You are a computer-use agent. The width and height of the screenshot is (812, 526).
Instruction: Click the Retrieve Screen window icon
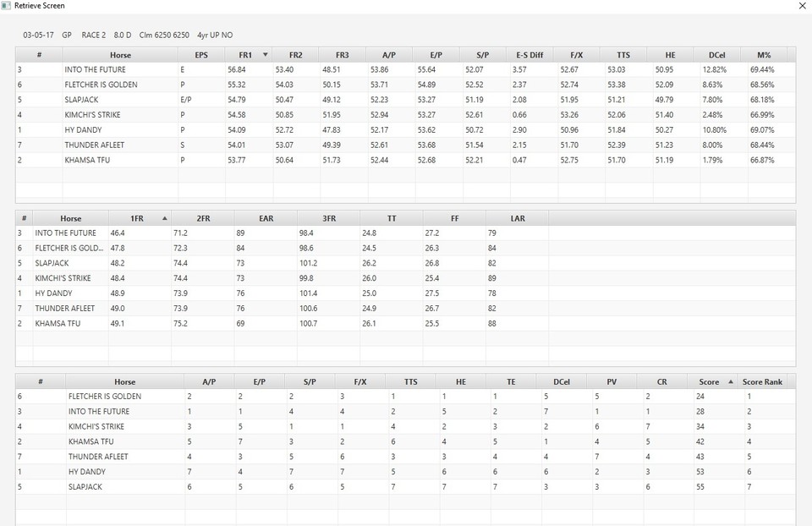[7, 6]
